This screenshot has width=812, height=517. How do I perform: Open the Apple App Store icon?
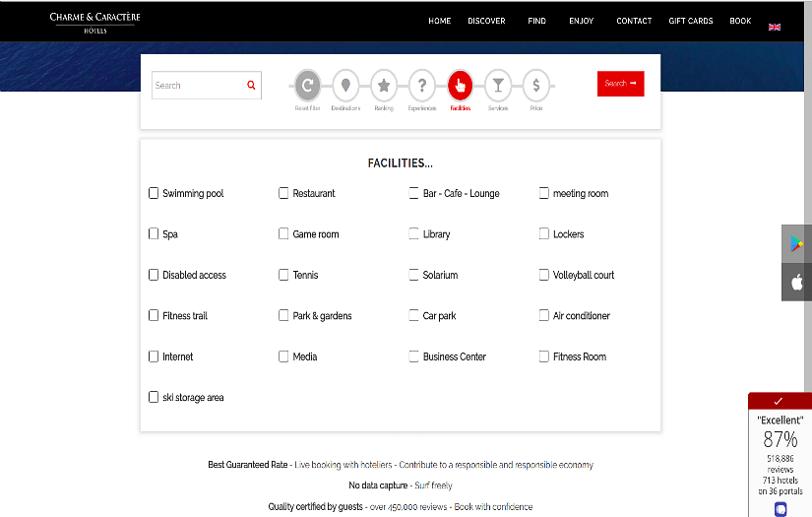[796, 283]
